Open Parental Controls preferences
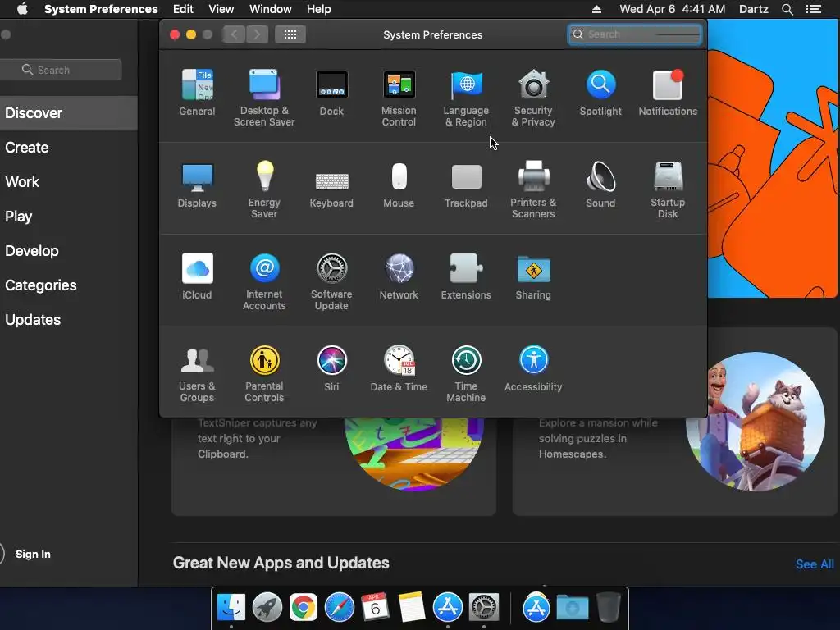The height and width of the screenshot is (630, 840). [x=264, y=373]
